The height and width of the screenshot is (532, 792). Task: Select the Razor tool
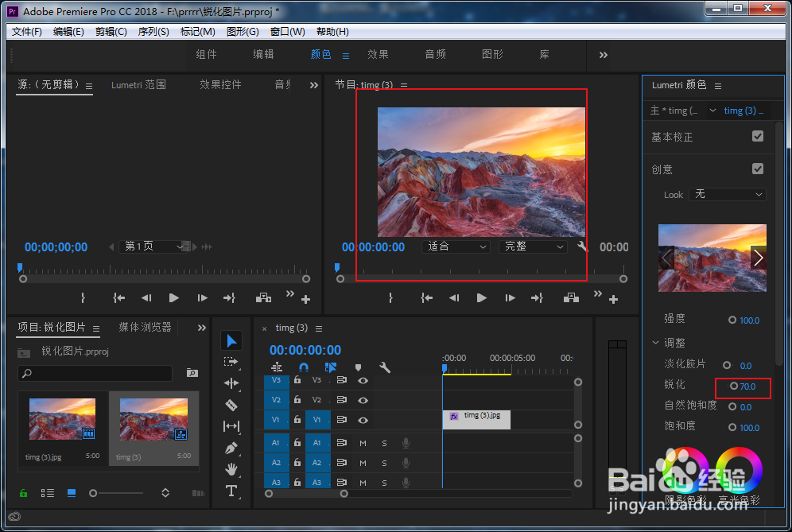(231, 405)
